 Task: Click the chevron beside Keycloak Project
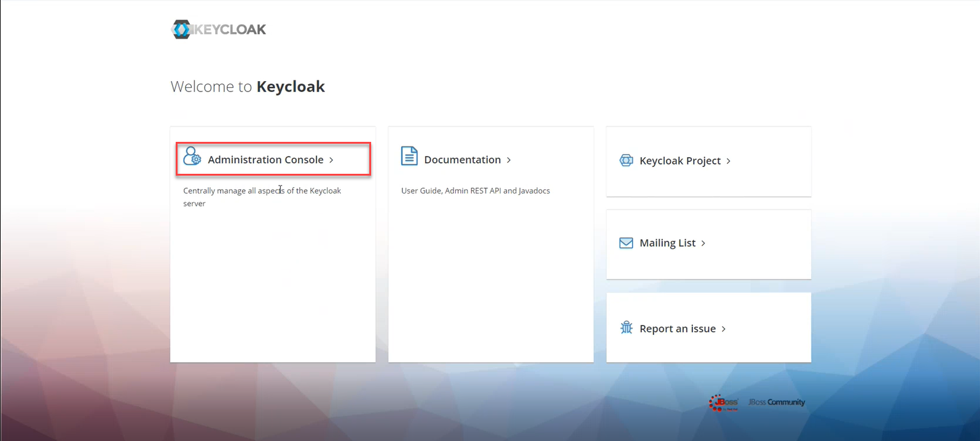pos(729,161)
